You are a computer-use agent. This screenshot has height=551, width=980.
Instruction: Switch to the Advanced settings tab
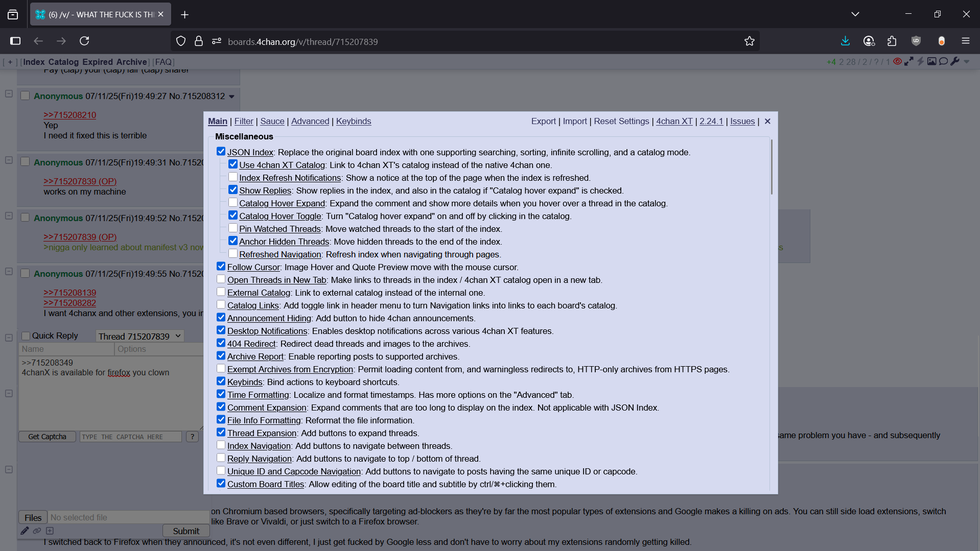310,121
